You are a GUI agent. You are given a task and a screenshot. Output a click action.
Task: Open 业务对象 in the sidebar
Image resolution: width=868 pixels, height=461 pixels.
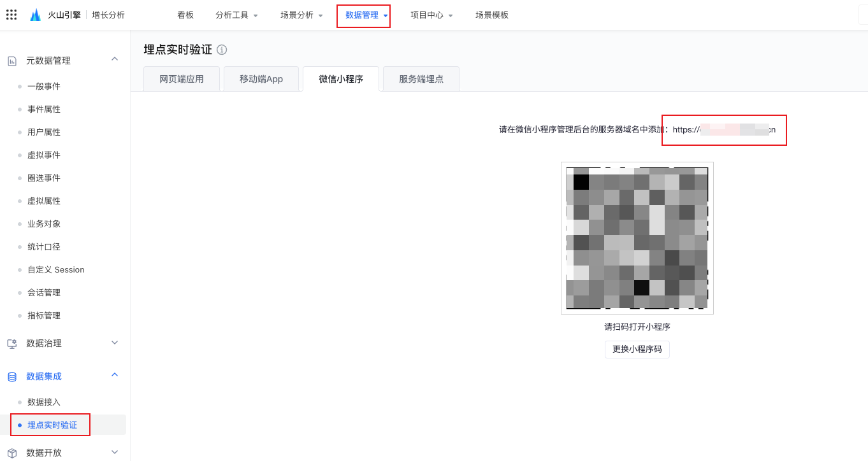44,224
